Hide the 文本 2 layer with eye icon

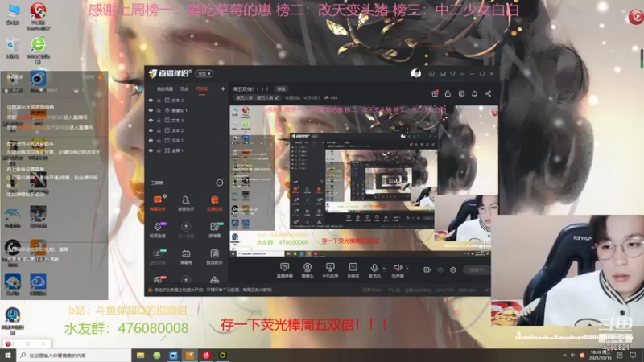point(151,130)
